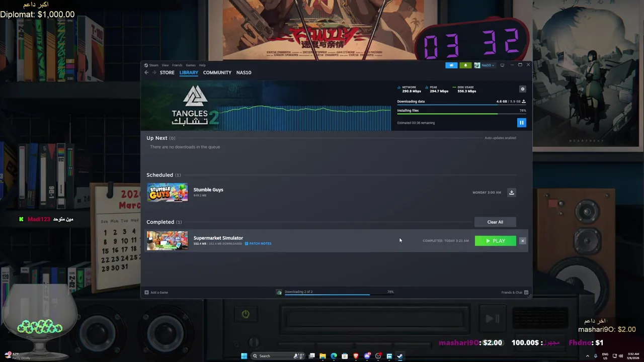This screenshot has width=644, height=362.
Task: Open File Explorer from the taskbar
Action: pos(323,356)
